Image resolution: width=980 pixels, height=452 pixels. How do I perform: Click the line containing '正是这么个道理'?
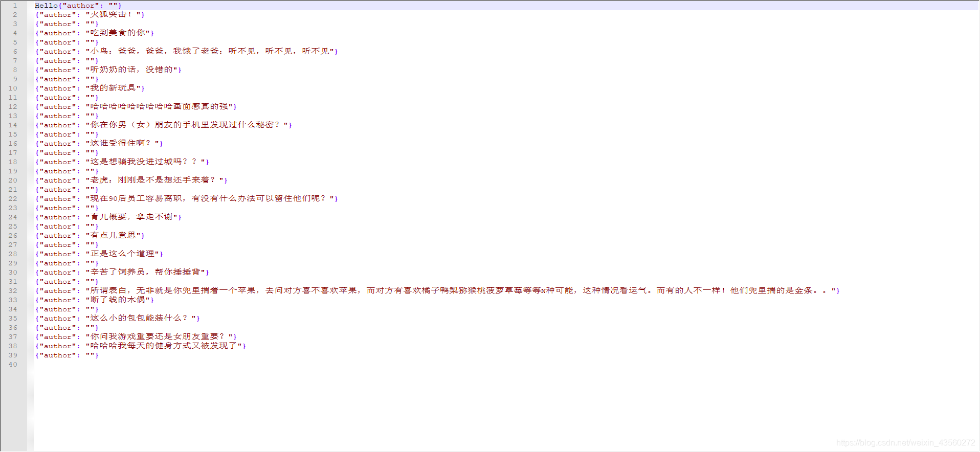(99, 254)
